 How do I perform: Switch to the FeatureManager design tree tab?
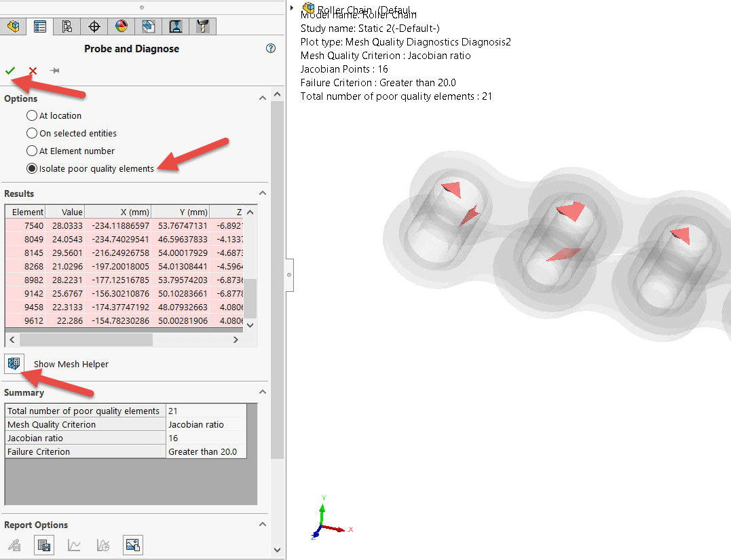[x=14, y=26]
